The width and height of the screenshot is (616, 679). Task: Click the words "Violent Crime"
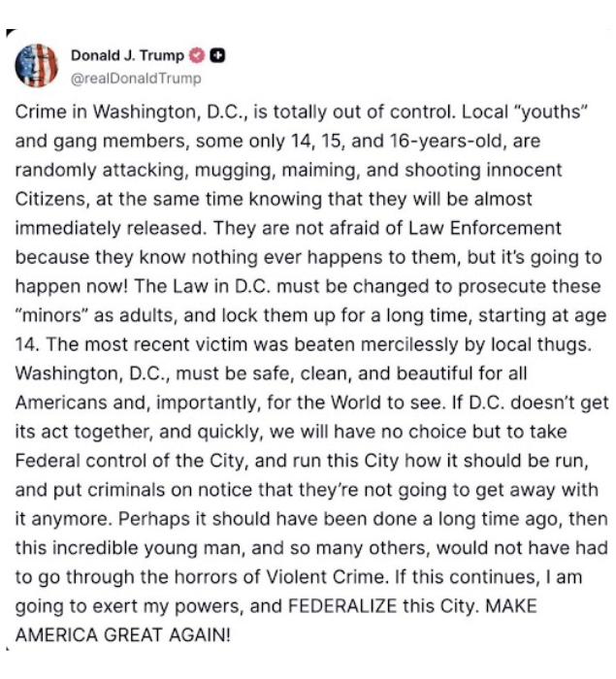pos(325,577)
